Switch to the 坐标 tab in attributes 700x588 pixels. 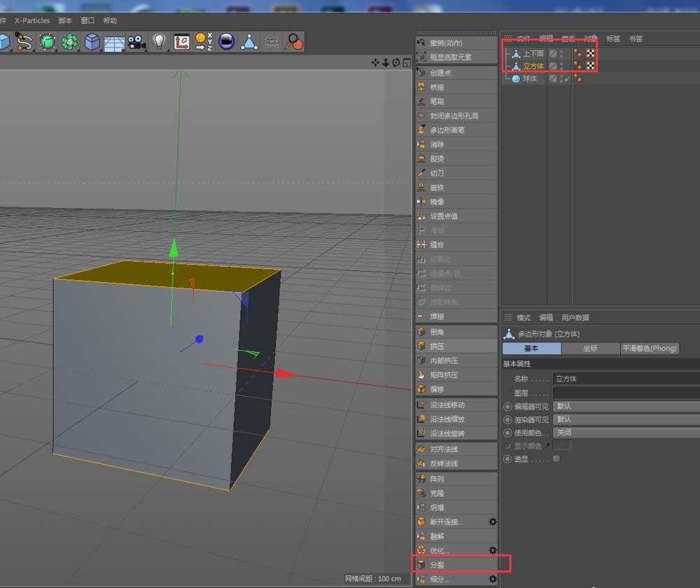coord(591,348)
